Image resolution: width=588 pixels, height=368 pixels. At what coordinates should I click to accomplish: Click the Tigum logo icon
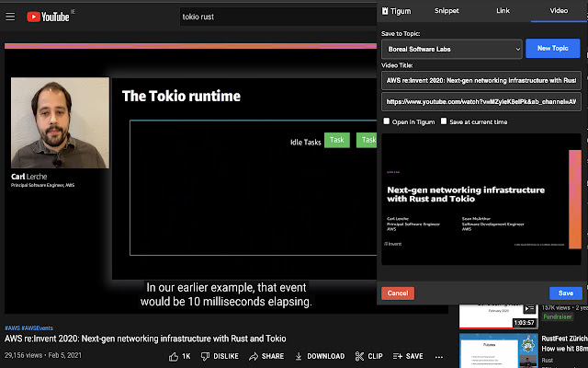click(385, 11)
